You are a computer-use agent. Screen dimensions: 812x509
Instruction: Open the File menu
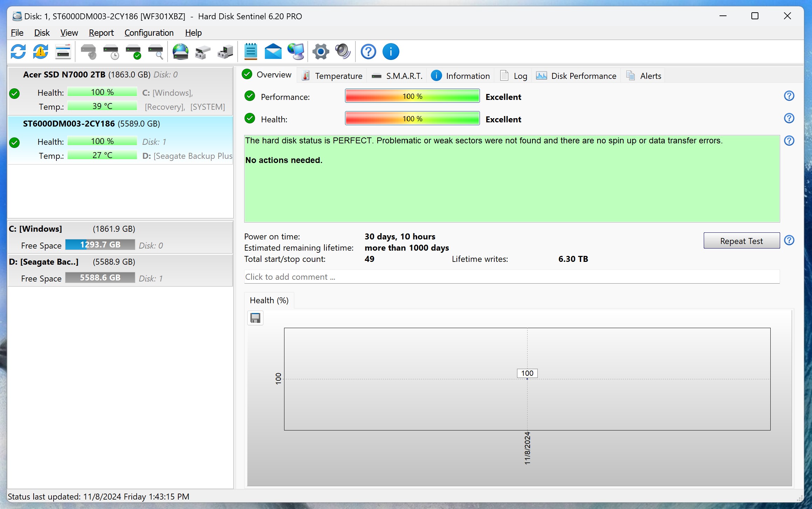click(x=17, y=33)
